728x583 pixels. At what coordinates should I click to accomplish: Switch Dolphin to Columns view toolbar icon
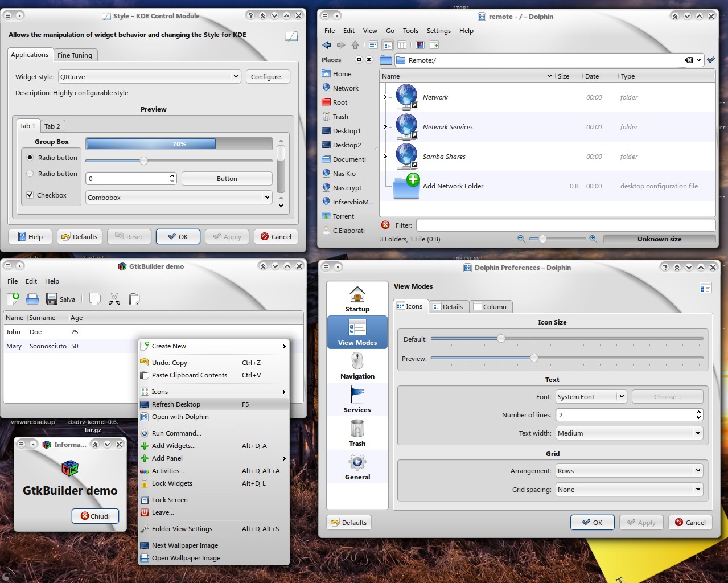[x=402, y=45]
